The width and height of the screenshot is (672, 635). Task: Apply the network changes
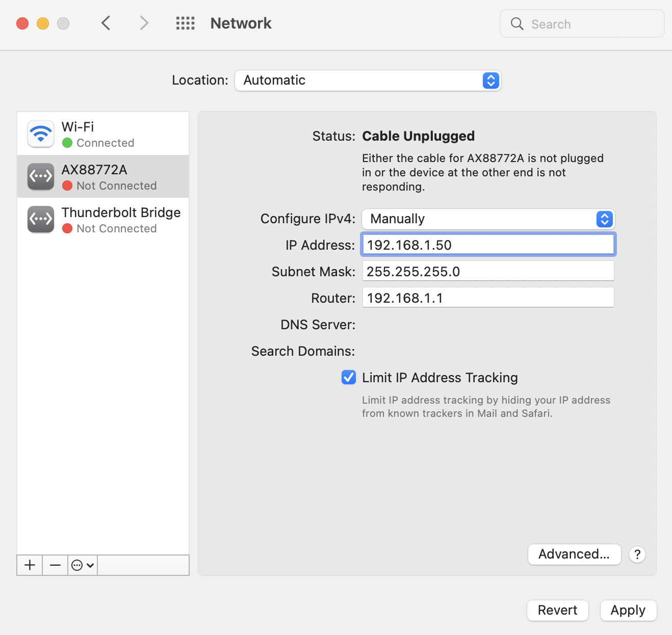628,610
